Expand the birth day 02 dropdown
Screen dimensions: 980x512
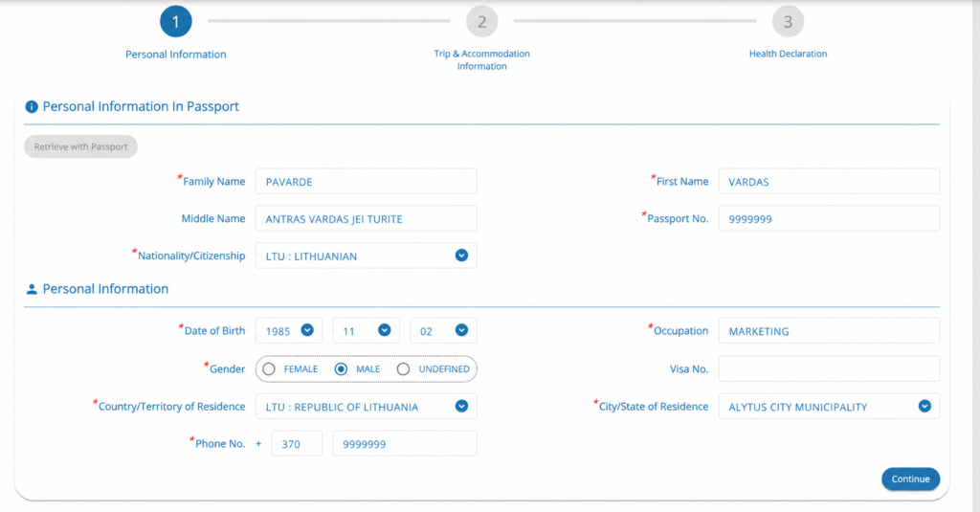coord(443,331)
